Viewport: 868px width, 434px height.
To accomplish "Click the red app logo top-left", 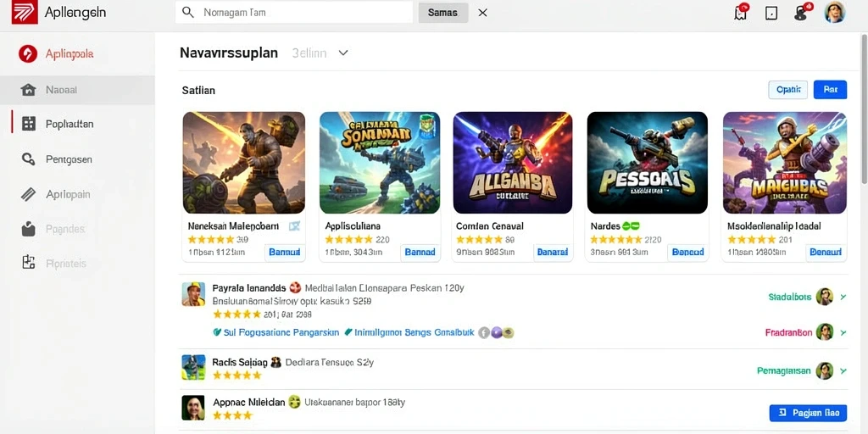I will 25,12.
